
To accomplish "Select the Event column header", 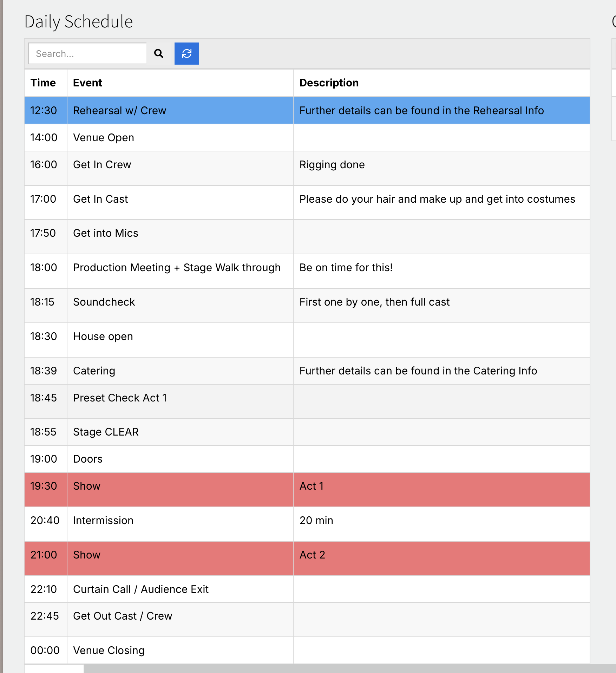I will point(87,83).
